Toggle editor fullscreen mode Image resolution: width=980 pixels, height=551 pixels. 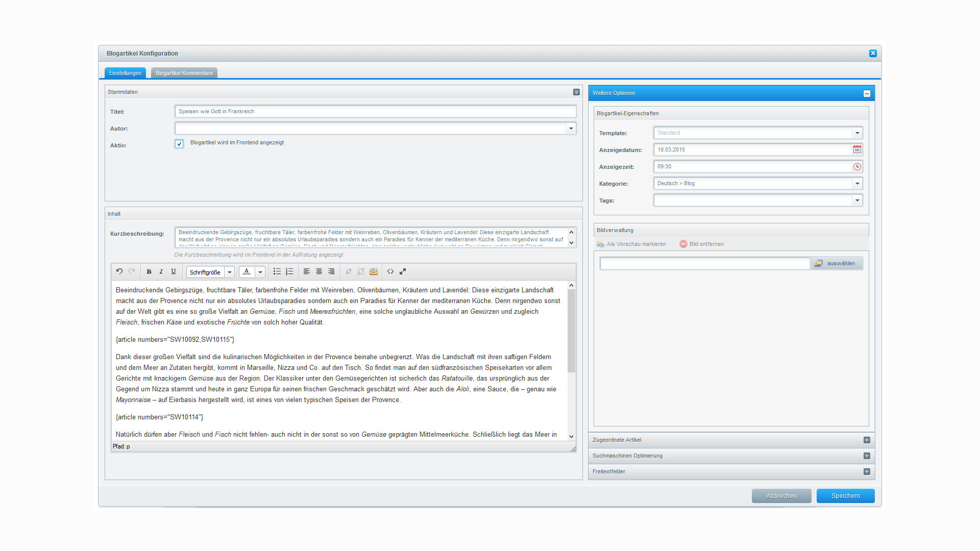click(403, 271)
